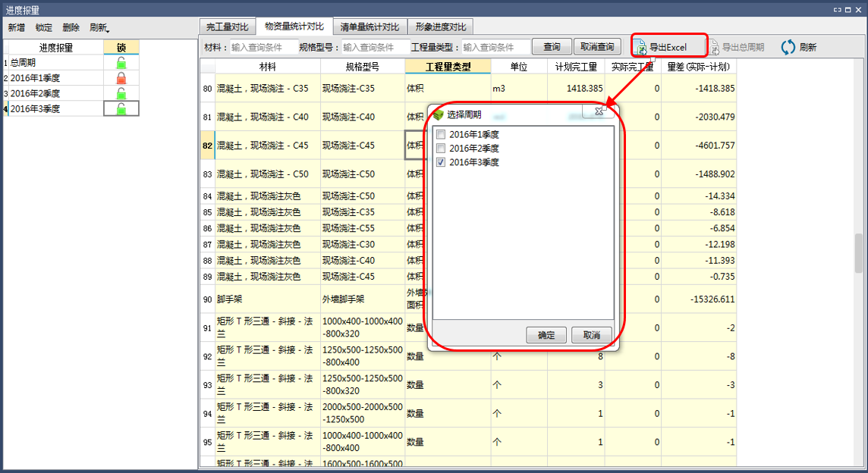Click the 导出Excel export icon

click(x=640, y=48)
